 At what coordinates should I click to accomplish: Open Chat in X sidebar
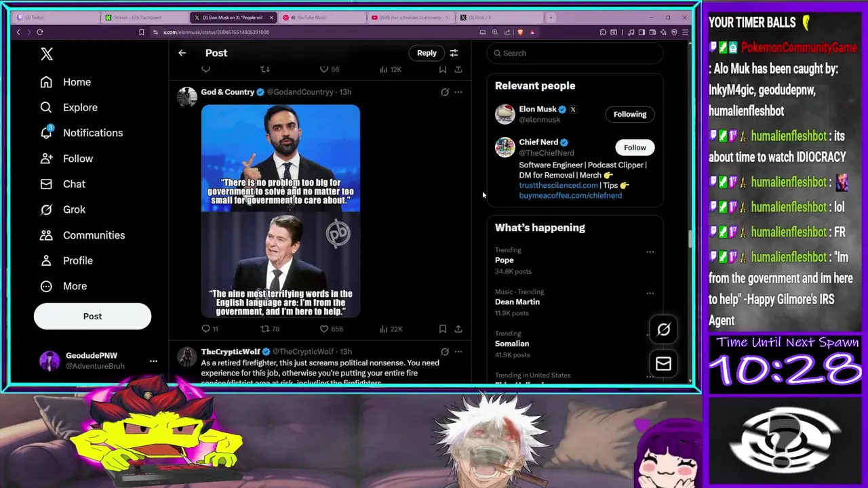pos(62,184)
